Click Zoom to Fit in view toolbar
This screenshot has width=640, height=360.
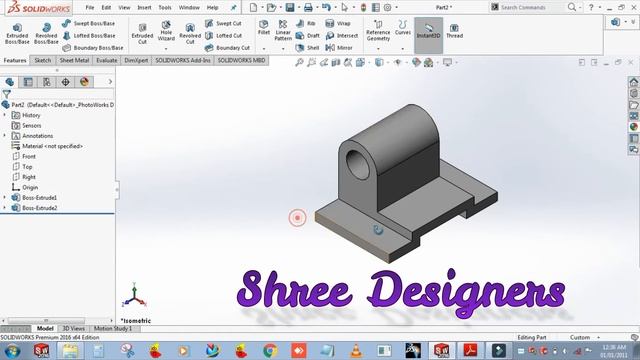[299, 62]
